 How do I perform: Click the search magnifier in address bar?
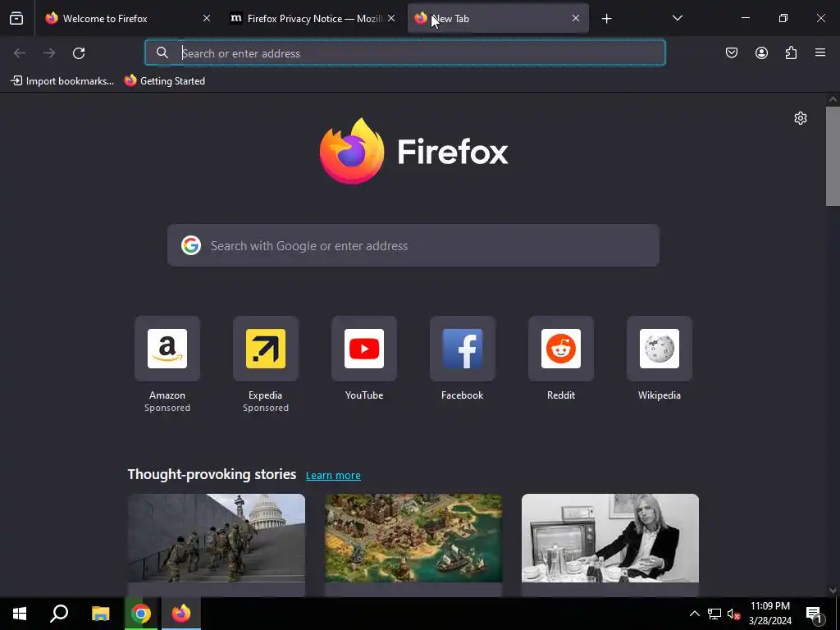pos(162,52)
